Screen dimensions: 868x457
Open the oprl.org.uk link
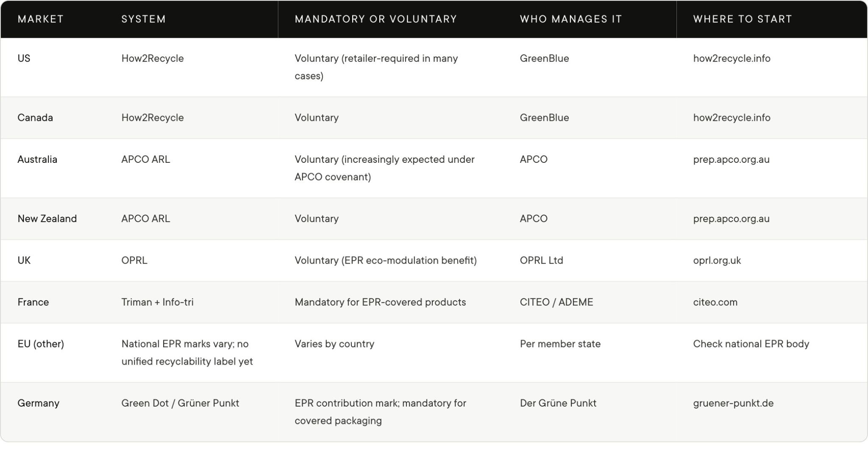point(717,261)
